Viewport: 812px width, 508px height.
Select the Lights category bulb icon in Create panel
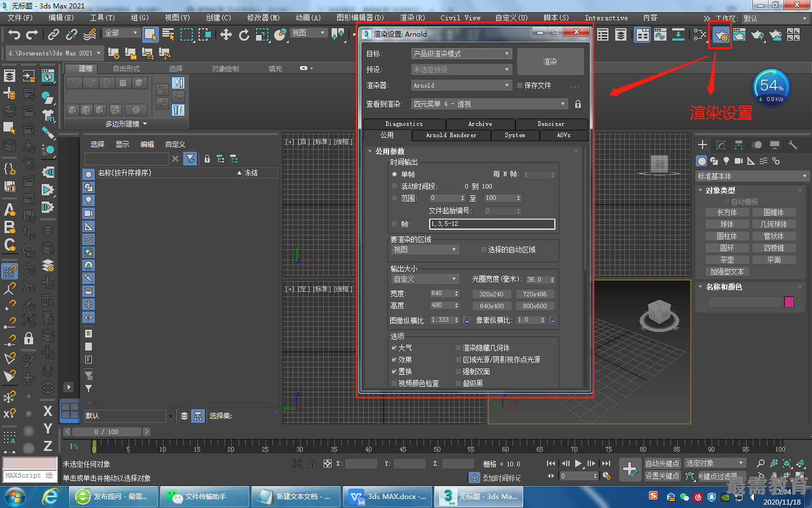[x=726, y=161]
